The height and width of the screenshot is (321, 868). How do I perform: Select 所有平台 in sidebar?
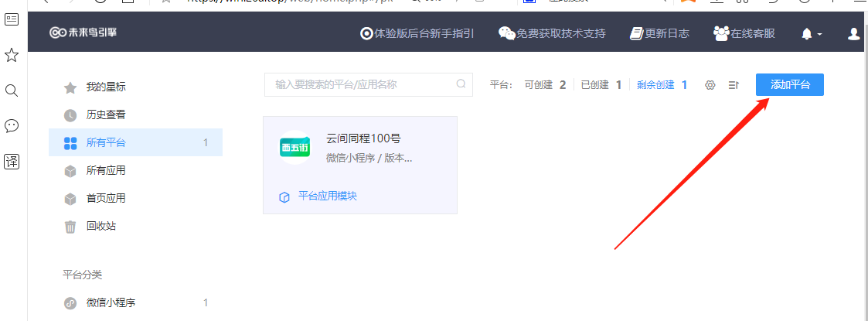[135, 142]
